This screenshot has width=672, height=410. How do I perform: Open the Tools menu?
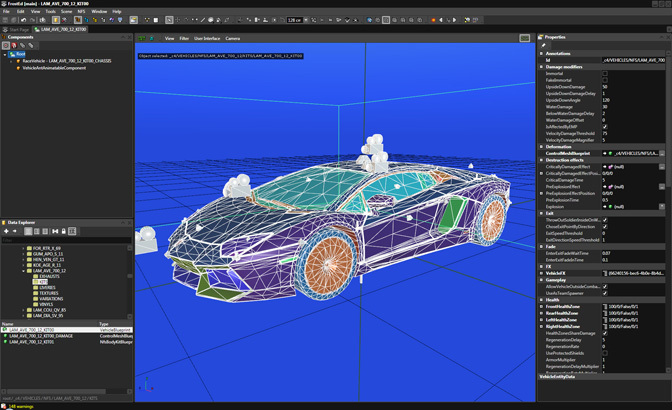point(51,12)
